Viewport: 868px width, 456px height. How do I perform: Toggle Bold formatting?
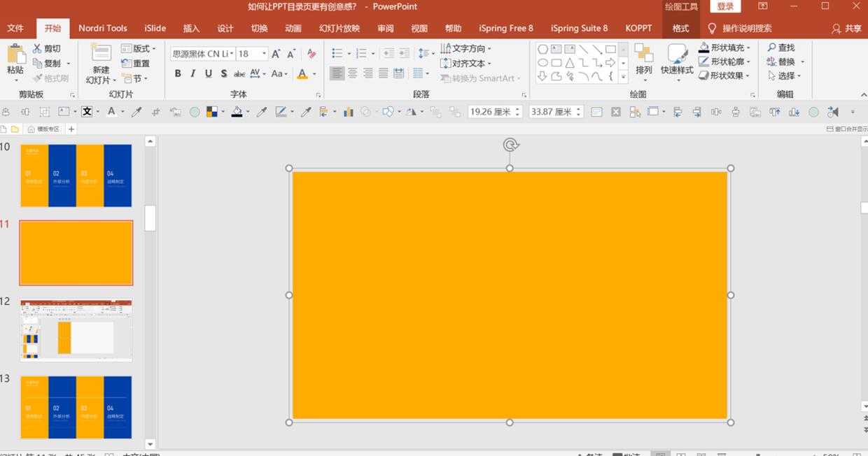178,73
